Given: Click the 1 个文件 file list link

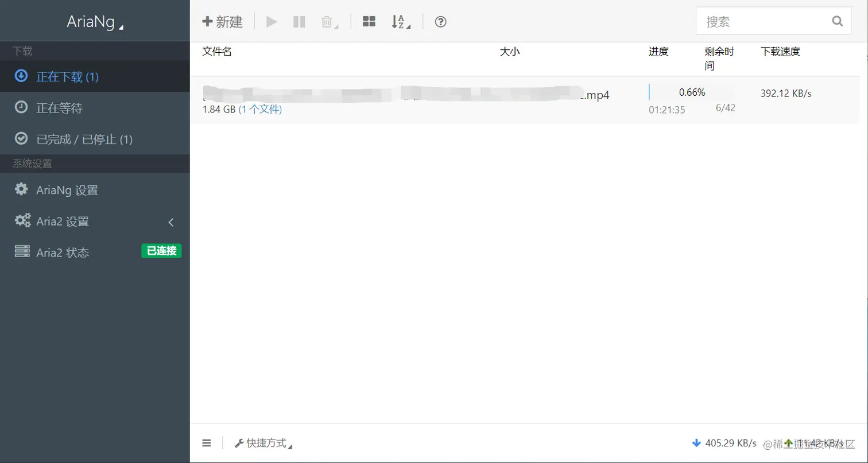Looking at the screenshot, I should [x=259, y=108].
